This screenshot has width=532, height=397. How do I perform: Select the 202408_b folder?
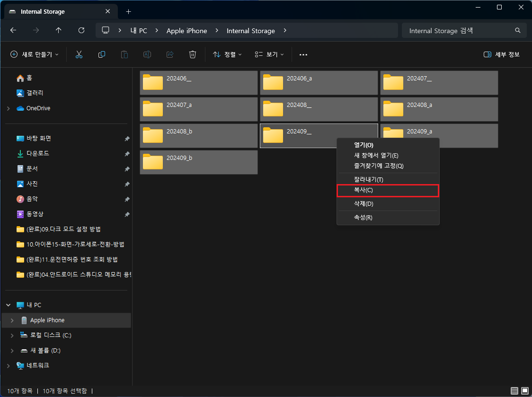pos(199,136)
